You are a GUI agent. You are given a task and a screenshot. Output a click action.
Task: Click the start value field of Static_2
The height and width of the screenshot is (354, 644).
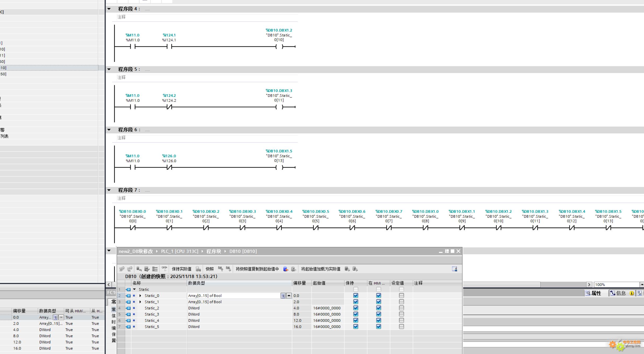pyautogui.click(x=327, y=308)
